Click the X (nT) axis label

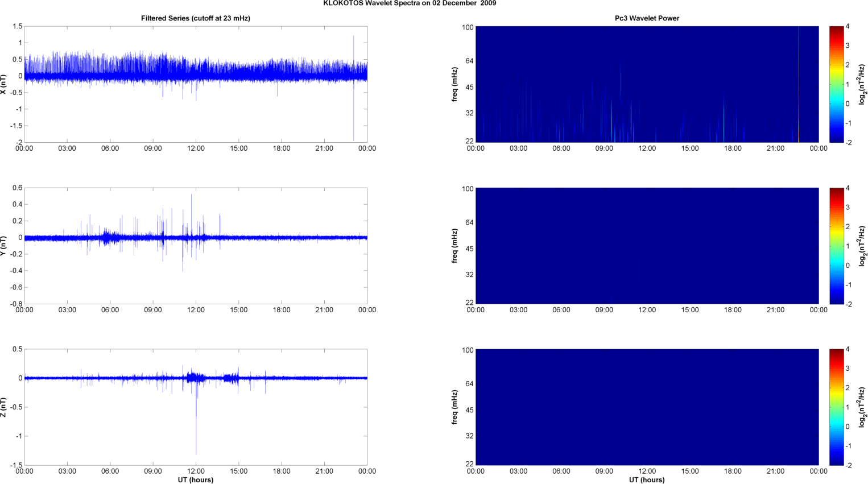pyautogui.click(x=4, y=84)
